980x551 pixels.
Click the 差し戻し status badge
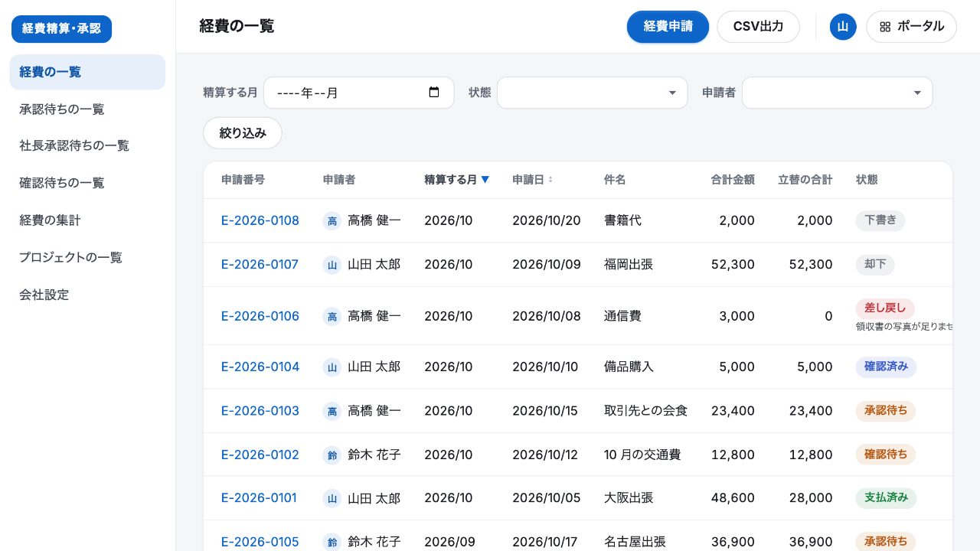point(885,308)
